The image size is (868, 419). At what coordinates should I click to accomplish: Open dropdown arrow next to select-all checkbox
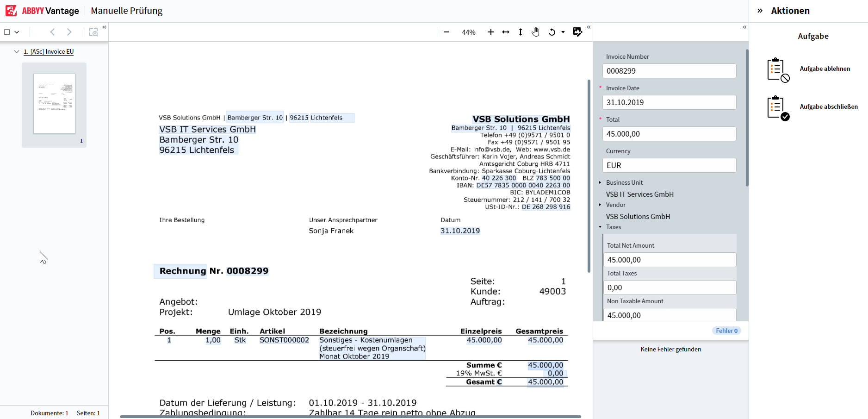tap(17, 32)
